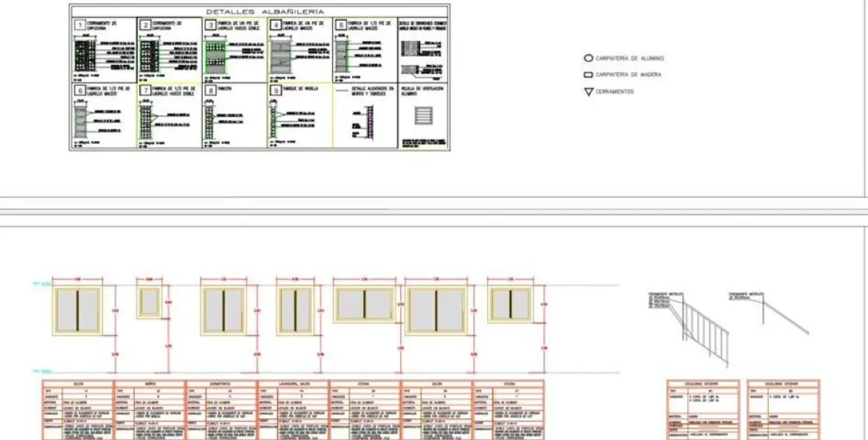Click the rectangle symbol for Carpintería de Madera
Screen dimensions: 868x440
[588, 75]
